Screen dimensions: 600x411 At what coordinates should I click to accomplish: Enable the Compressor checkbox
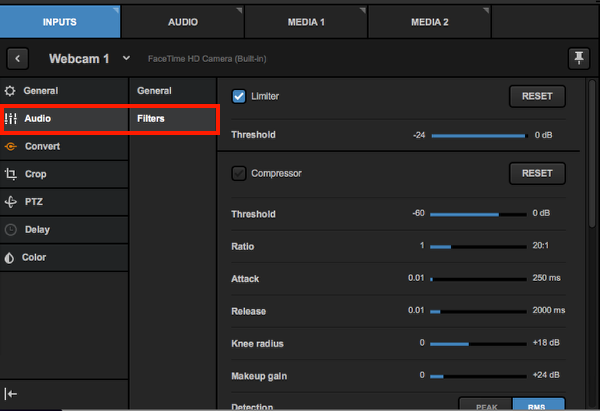(x=239, y=173)
